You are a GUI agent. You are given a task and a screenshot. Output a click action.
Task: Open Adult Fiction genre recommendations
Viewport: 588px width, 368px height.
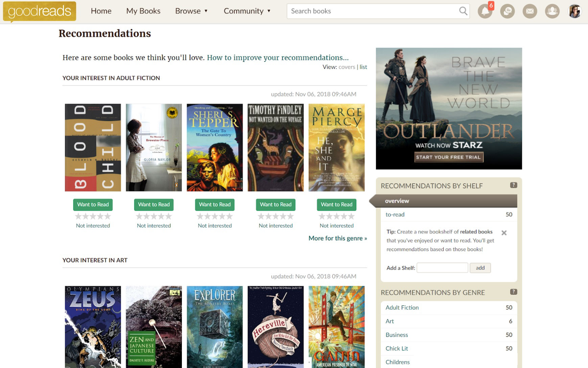click(x=402, y=308)
